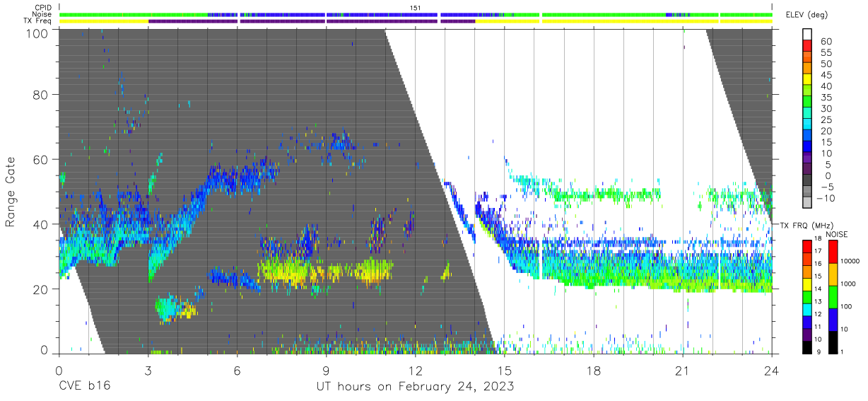Click the '1000' label on NOISE scale

click(849, 284)
